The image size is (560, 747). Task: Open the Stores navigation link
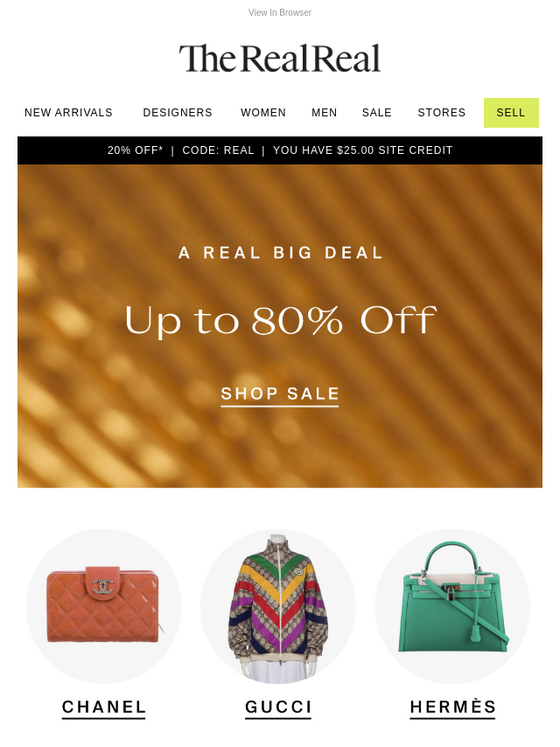(441, 113)
